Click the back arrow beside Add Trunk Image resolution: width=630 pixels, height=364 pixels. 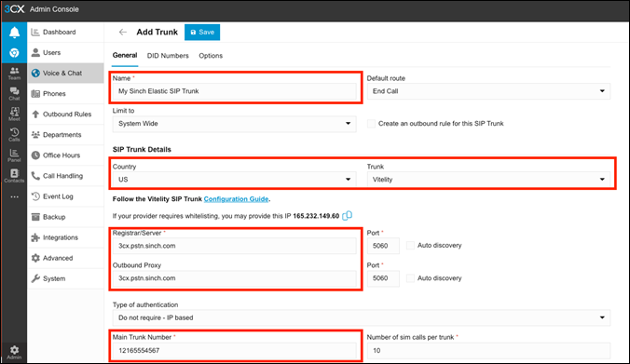(x=123, y=32)
